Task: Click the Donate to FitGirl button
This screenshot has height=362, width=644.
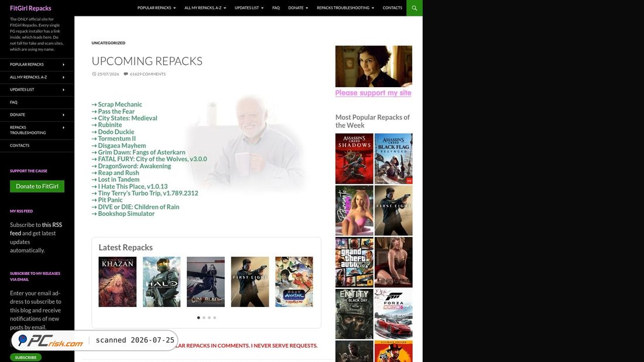Action: (x=37, y=187)
